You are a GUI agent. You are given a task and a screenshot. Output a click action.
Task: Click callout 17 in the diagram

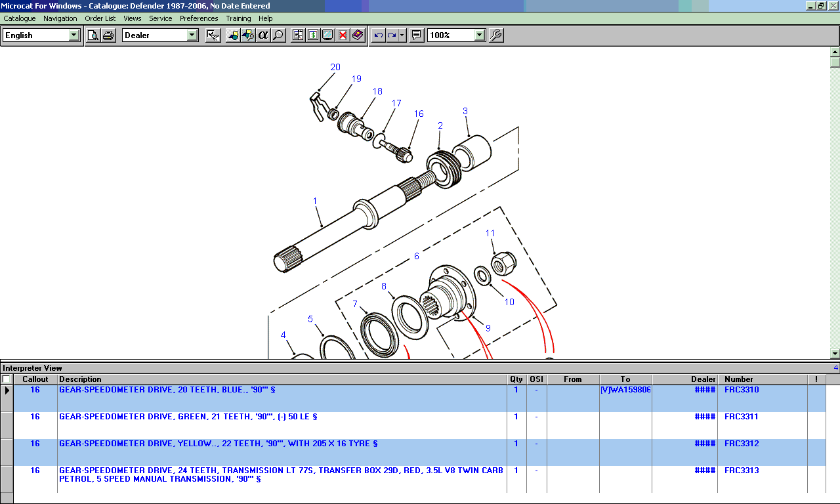coord(396,103)
